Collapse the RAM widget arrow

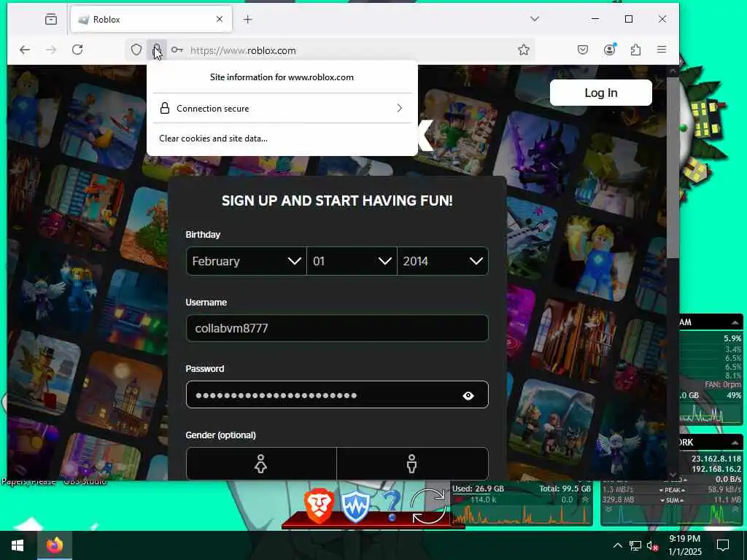[x=735, y=322]
